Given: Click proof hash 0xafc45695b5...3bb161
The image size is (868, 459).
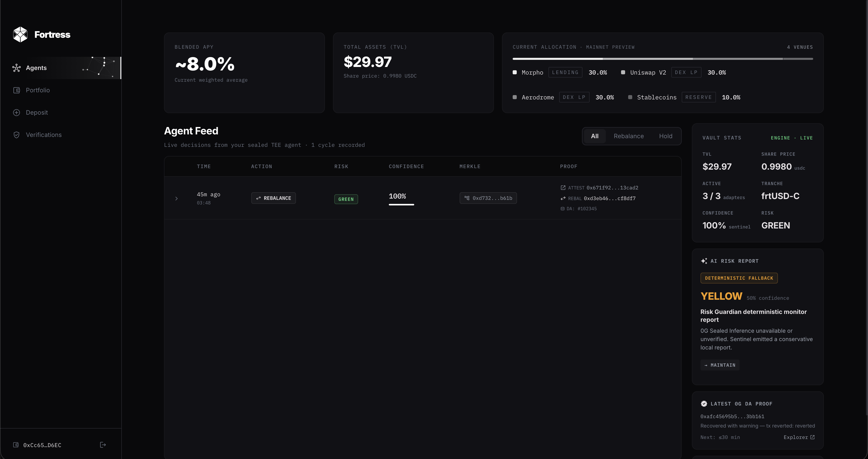Looking at the screenshot, I should tap(732, 417).
